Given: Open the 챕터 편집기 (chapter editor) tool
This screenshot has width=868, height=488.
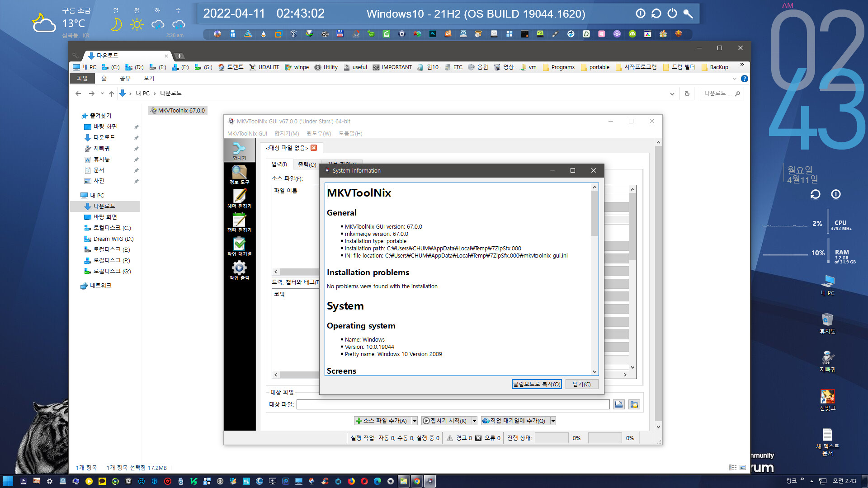Looking at the screenshot, I should (239, 223).
